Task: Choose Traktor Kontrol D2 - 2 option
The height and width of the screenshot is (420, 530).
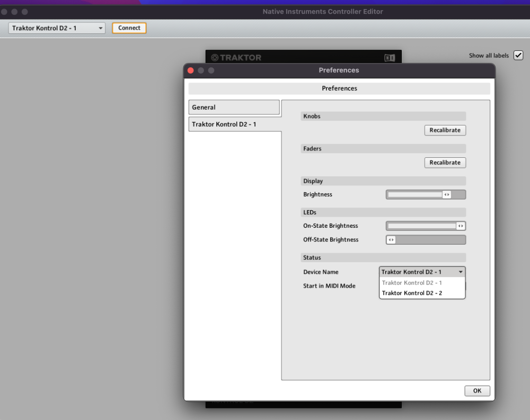Action: [x=422, y=293]
